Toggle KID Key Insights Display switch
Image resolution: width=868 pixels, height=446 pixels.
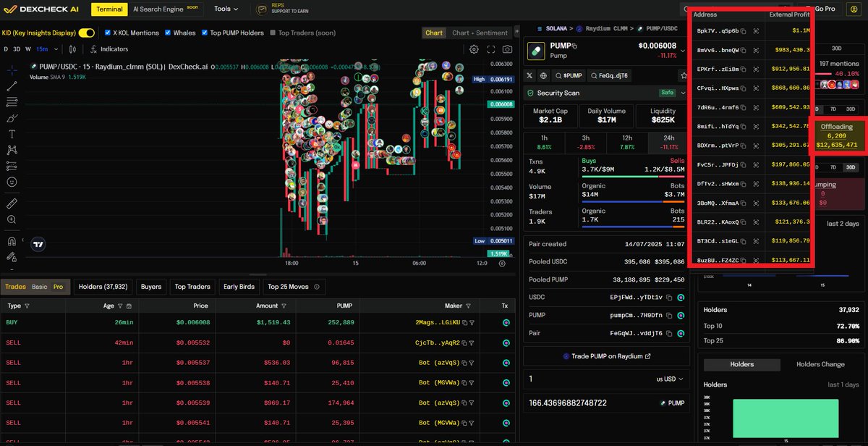(x=87, y=33)
